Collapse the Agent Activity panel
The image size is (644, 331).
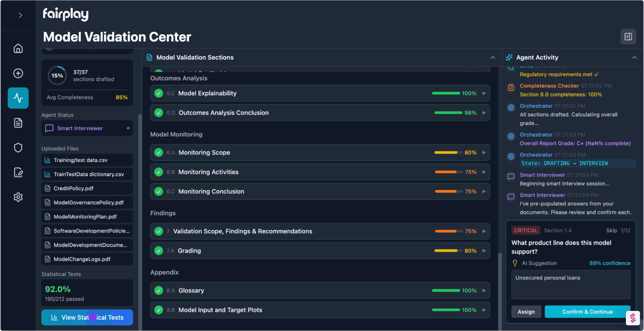[634, 58]
